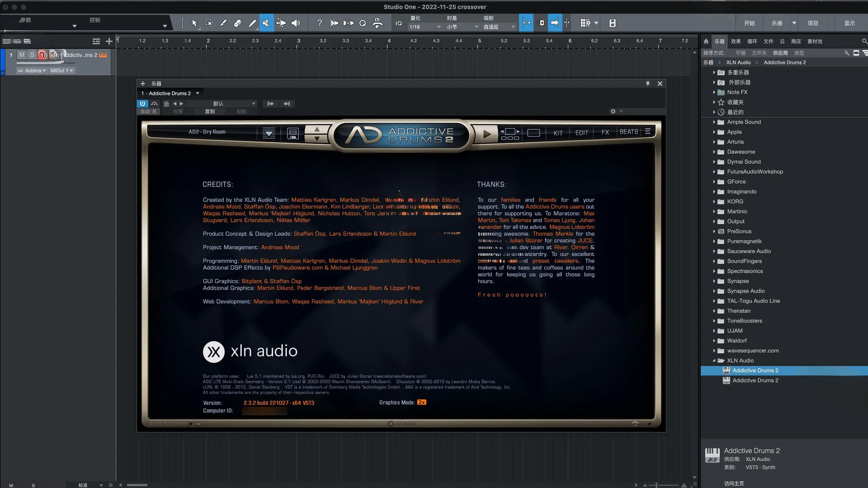Select the Listen speaker tool
The height and width of the screenshot is (488, 868).
(x=296, y=23)
